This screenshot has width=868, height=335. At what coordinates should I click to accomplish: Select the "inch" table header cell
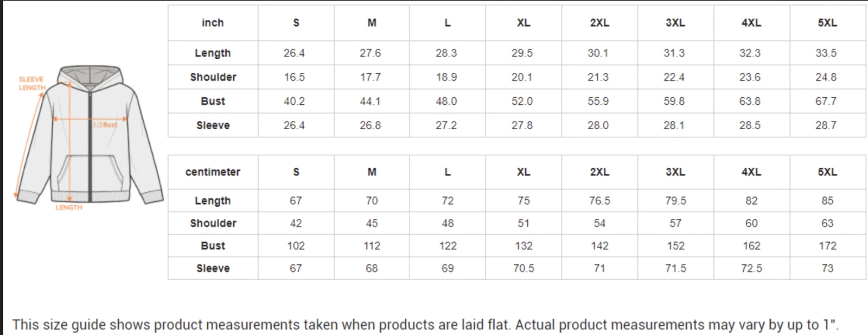[213, 23]
